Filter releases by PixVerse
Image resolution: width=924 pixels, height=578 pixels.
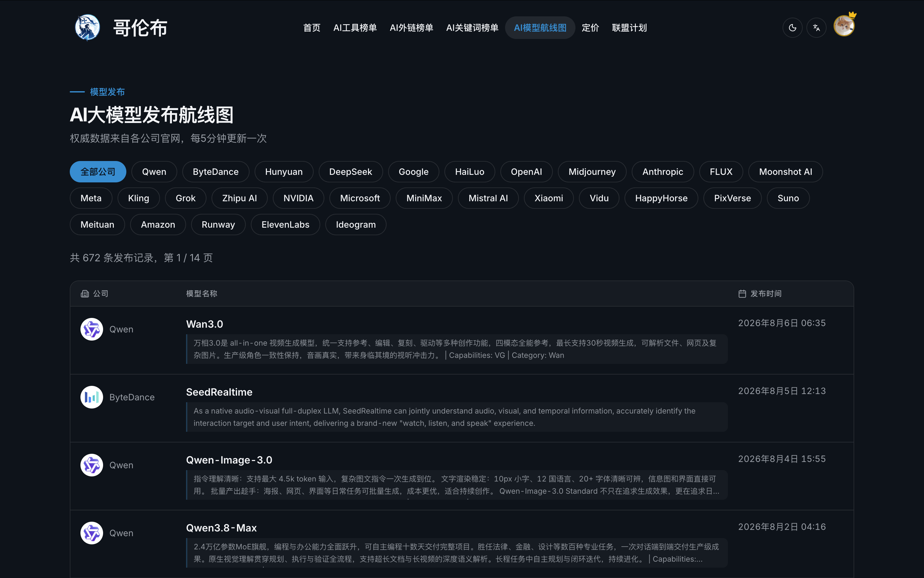[732, 198]
